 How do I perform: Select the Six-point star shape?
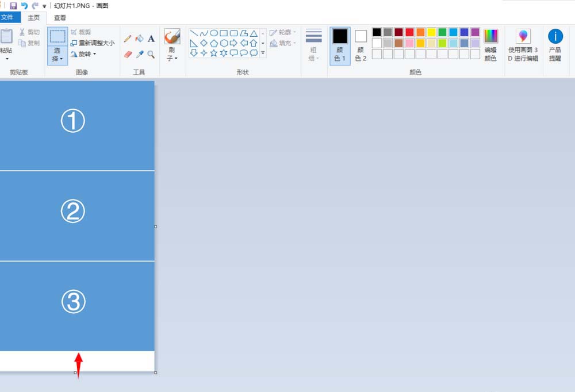(x=224, y=53)
